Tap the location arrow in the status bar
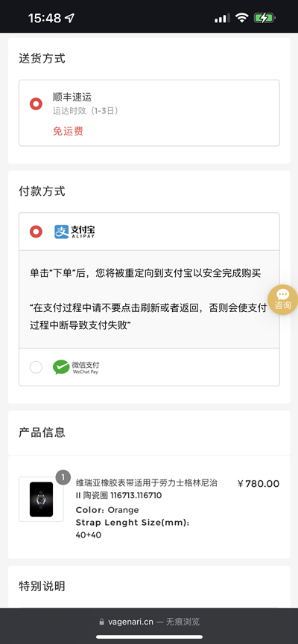 [x=70, y=18]
